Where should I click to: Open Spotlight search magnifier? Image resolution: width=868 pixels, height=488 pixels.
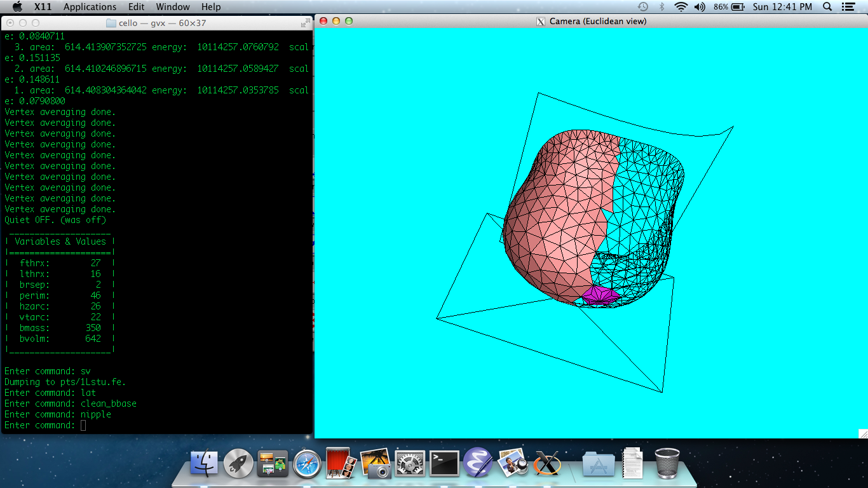click(827, 7)
